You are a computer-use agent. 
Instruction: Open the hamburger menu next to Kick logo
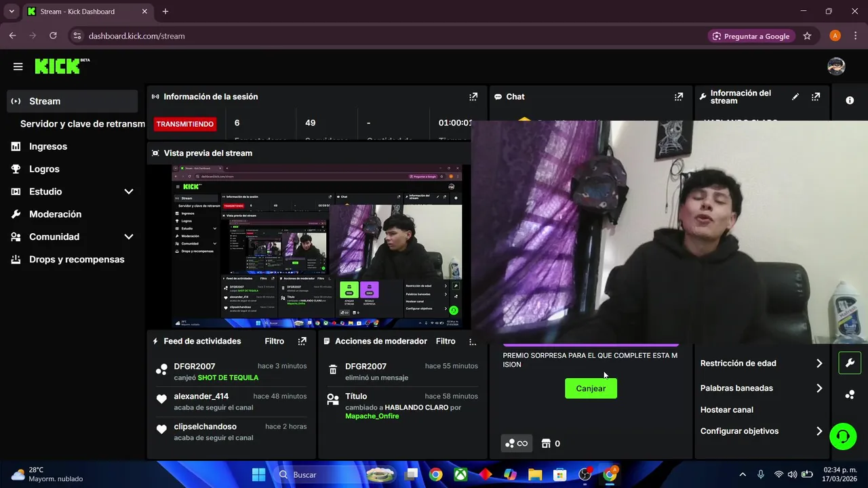click(18, 66)
